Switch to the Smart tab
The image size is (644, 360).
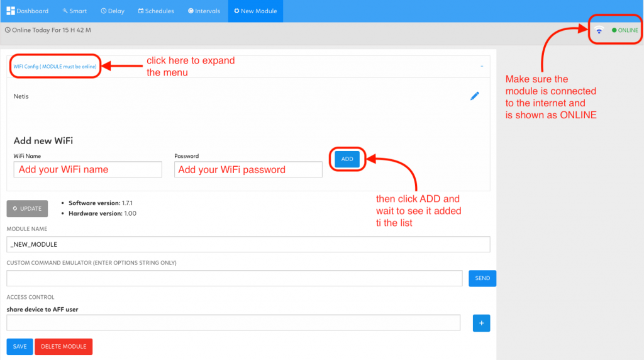click(75, 11)
